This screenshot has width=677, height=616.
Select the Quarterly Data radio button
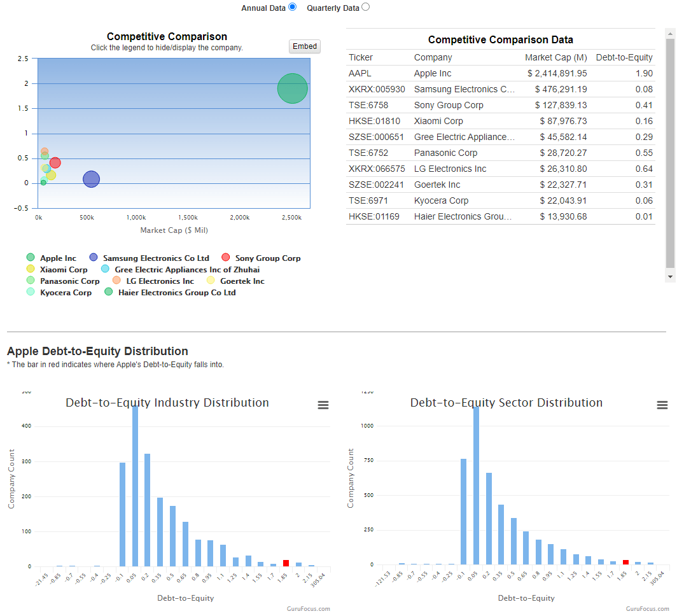pos(365,7)
